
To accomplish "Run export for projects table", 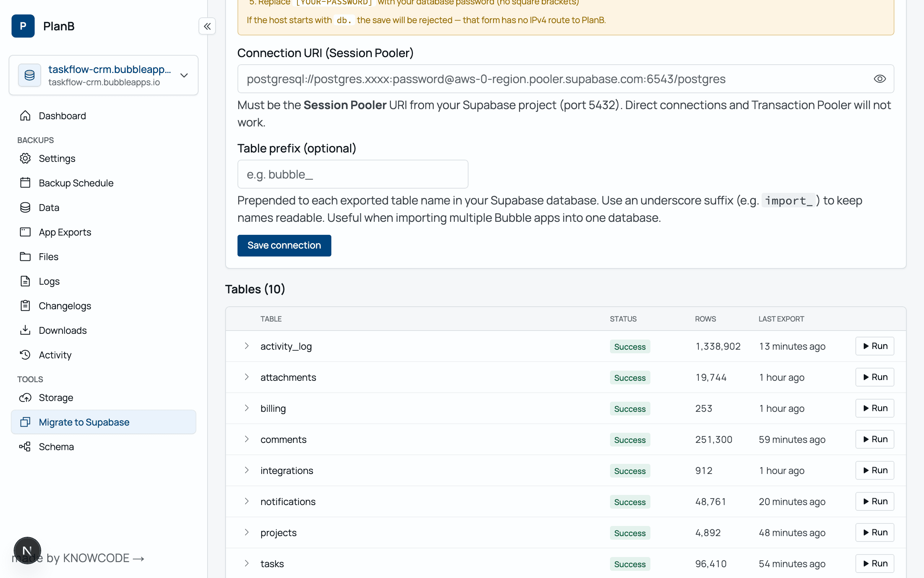I will pyautogui.click(x=874, y=532).
